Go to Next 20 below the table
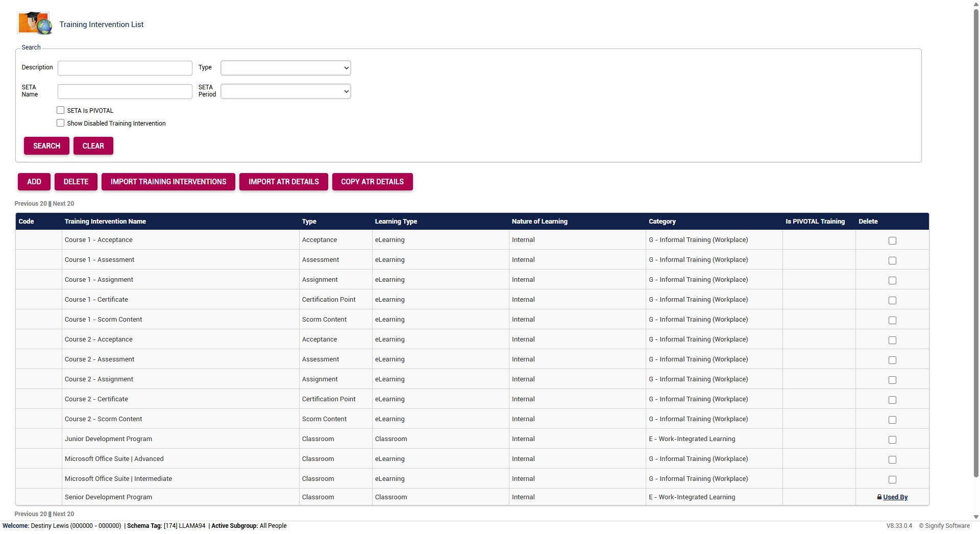Viewport: 980px width, 534px height. click(63, 514)
